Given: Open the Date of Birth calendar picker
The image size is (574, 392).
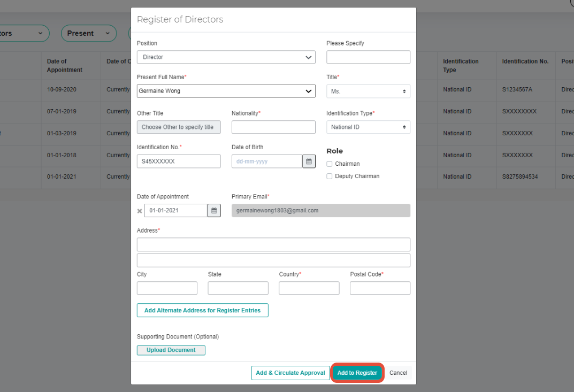Looking at the screenshot, I should tap(309, 161).
